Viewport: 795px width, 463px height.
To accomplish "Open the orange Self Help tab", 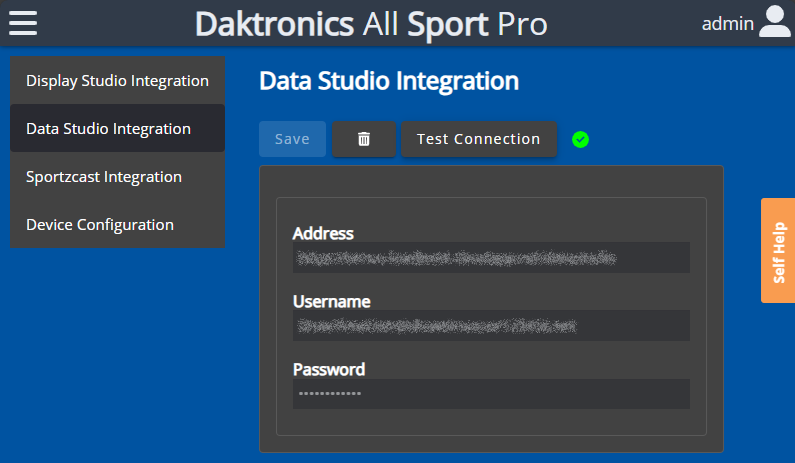I will (x=778, y=250).
